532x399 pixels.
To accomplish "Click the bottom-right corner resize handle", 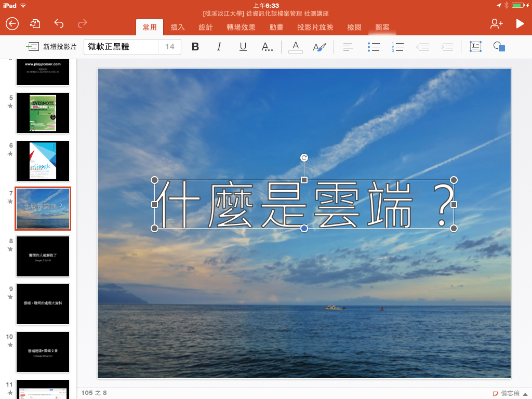I will [454, 229].
